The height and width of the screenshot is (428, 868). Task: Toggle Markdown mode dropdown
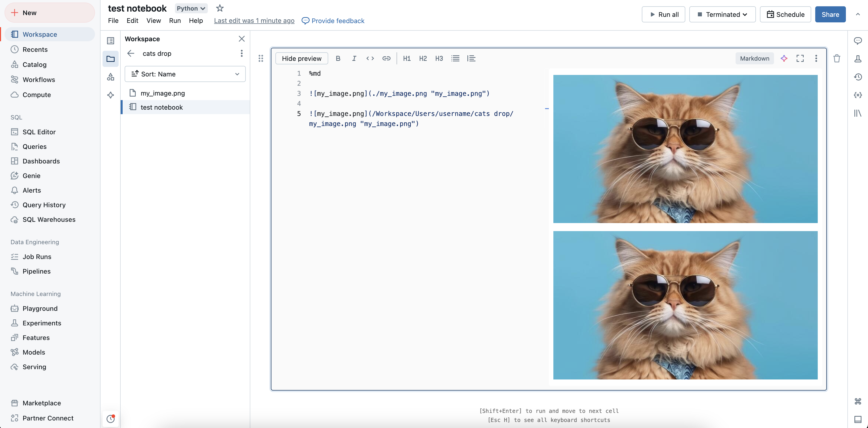pos(754,58)
